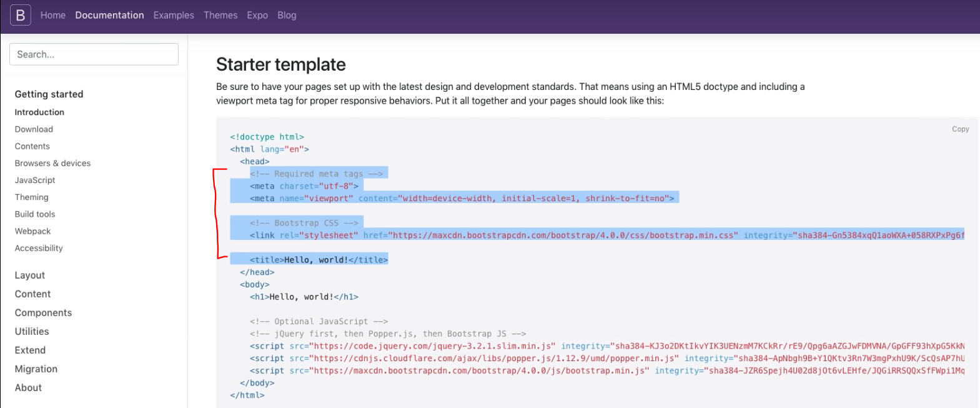Expand the Components sidebar section
The width and height of the screenshot is (980, 408).
point(43,313)
